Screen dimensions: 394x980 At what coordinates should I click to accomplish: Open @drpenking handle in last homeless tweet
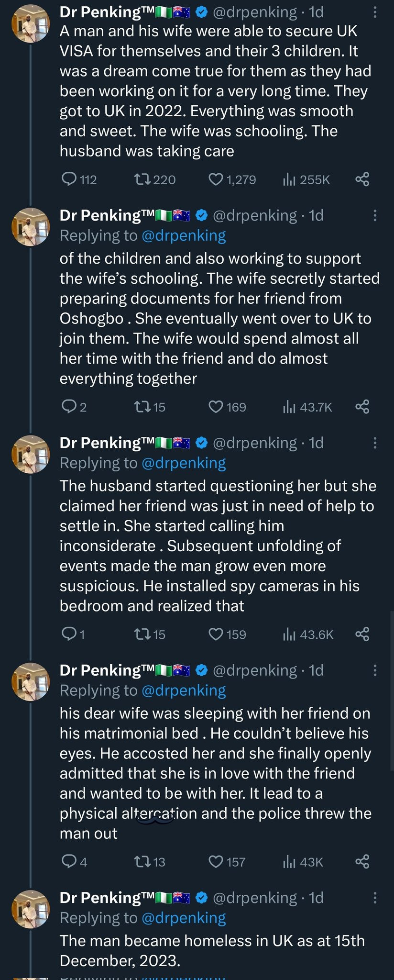[x=254, y=898]
